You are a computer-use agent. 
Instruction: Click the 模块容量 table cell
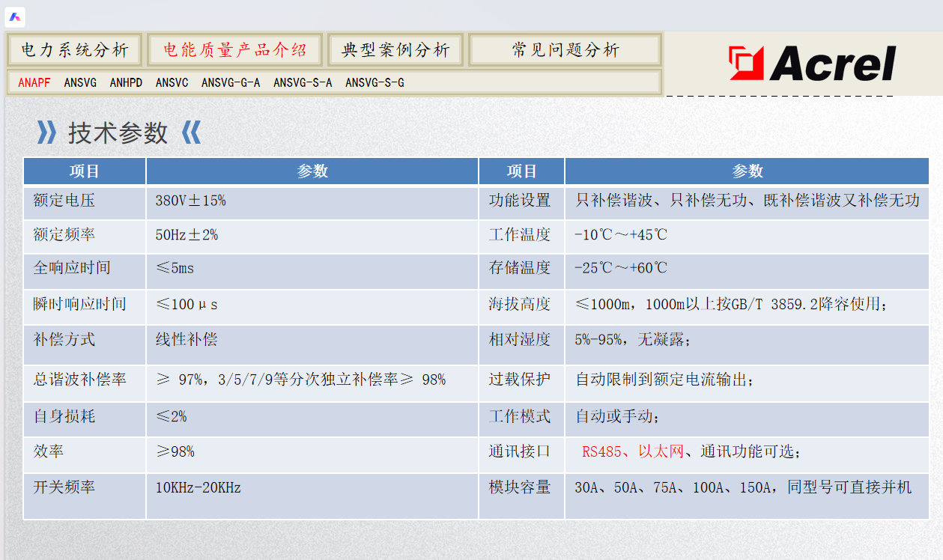pos(520,488)
